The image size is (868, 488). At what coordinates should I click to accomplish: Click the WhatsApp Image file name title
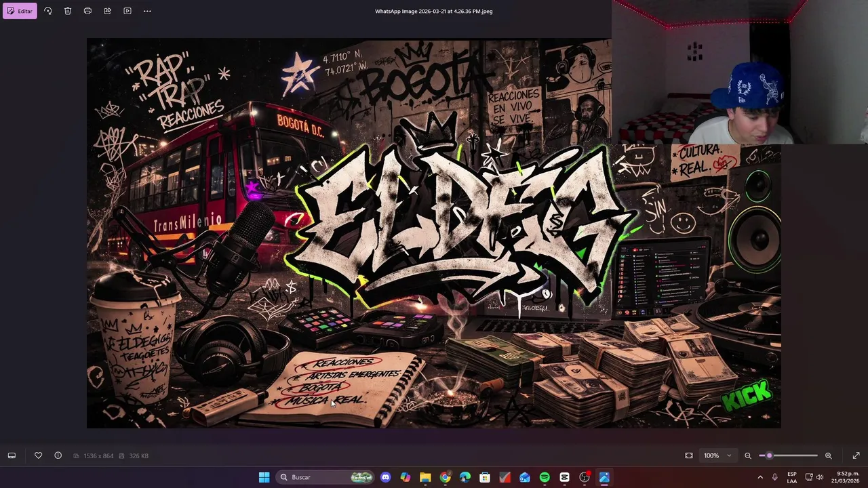tap(434, 11)
